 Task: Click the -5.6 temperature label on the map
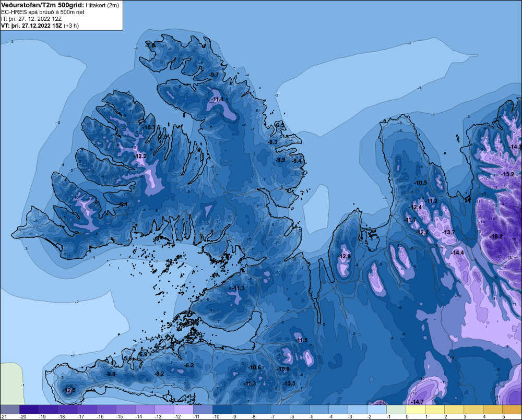[127, 358]
